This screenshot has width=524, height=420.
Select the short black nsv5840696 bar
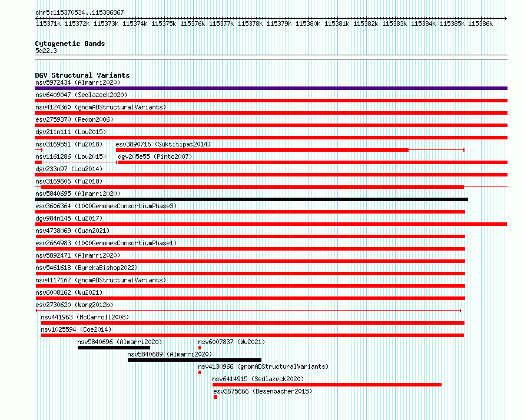tap(114, 348)
